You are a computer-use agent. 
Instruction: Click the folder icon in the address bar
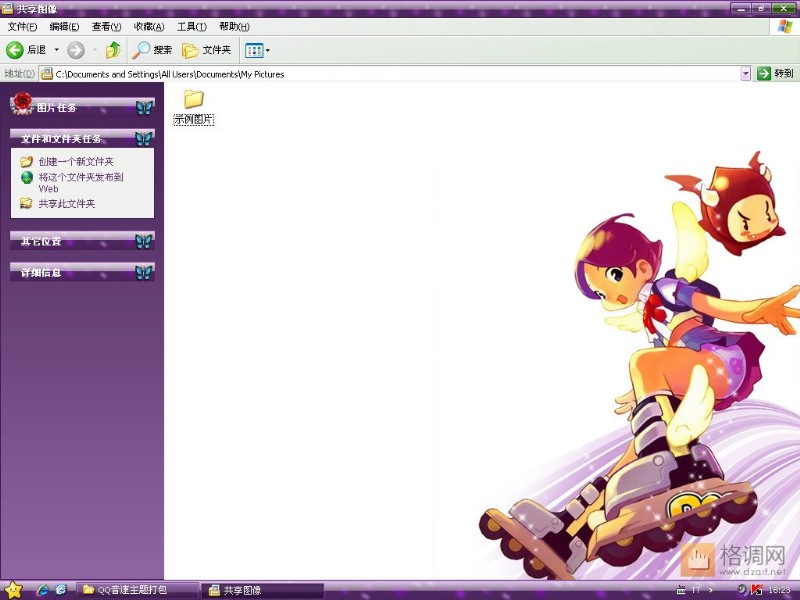(x=47, y=74)
